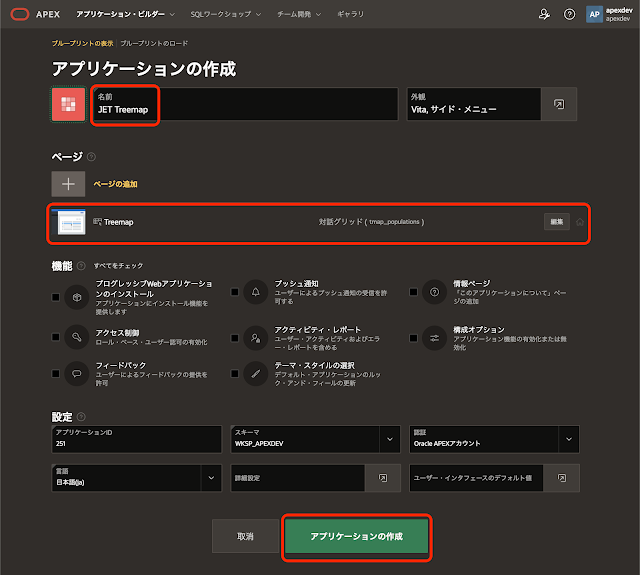Click the アプリケーションID field showing 251

[136, 439]
